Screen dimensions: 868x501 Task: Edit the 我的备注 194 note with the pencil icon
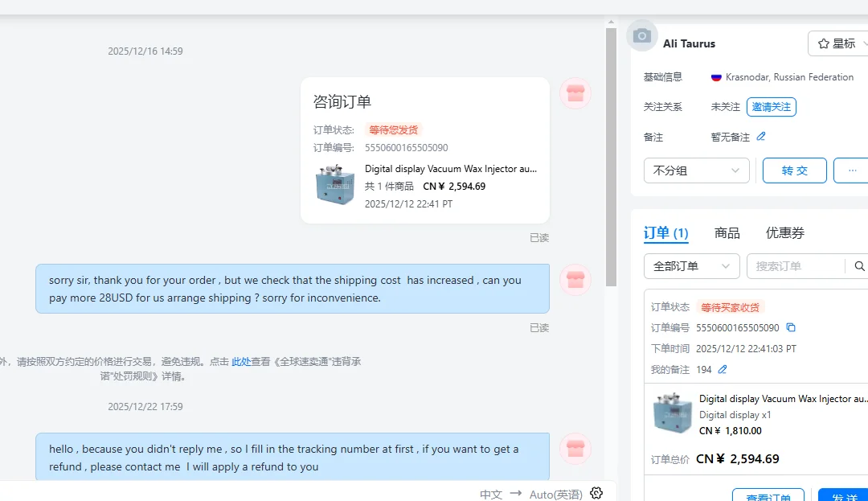point(723,369)
